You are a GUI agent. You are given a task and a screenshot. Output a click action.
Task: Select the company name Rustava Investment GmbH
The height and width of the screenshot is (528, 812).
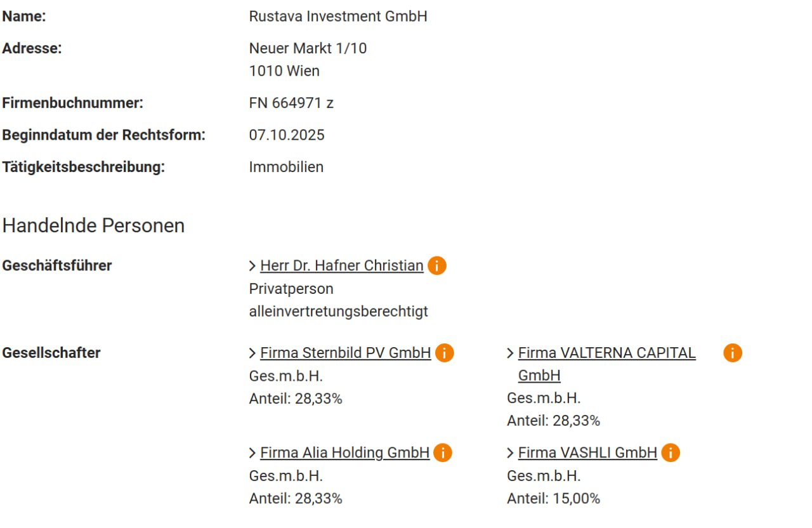338,16
